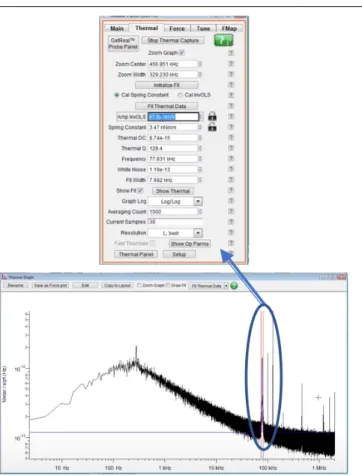Toggle the Spring Constant unlock icon
The image size is (362, 476).
(x=212, y=127)
